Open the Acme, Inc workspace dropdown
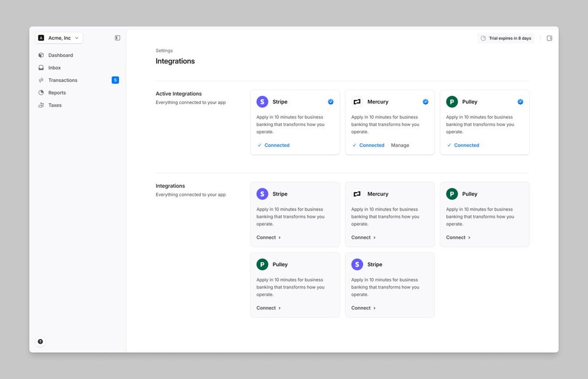This screenshot has height=379, width=588. click(59, 38)
